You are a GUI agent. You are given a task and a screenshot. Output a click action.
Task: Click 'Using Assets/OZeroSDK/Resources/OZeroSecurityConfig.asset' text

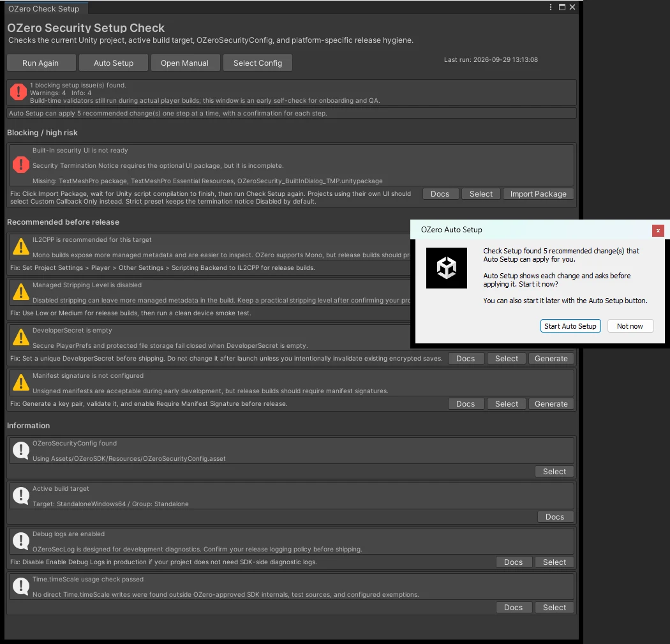tap(129, 458)
